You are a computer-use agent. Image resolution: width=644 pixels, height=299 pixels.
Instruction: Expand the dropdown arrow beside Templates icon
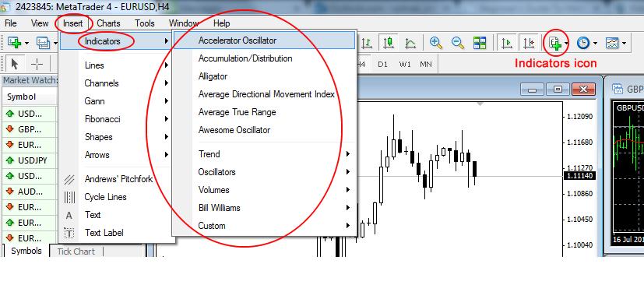(625, 43)
